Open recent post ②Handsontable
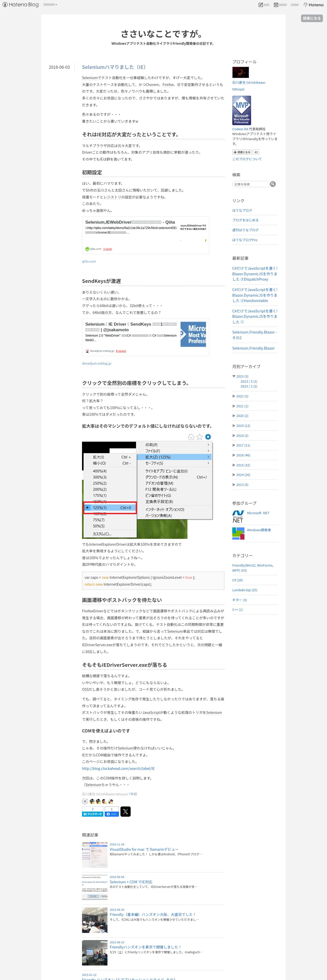The image size is (327, 980). click(x=255, y=295)
